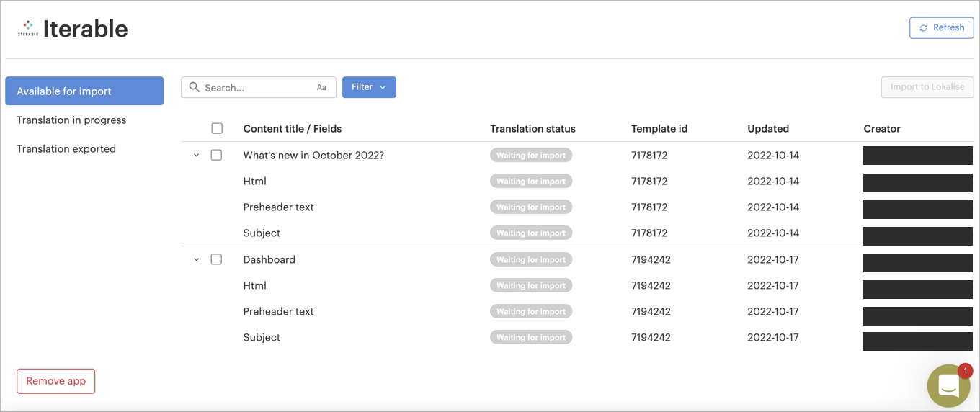980x412 pixels.
Task: Click the Content title / Fields header
Action: (293, 129)
